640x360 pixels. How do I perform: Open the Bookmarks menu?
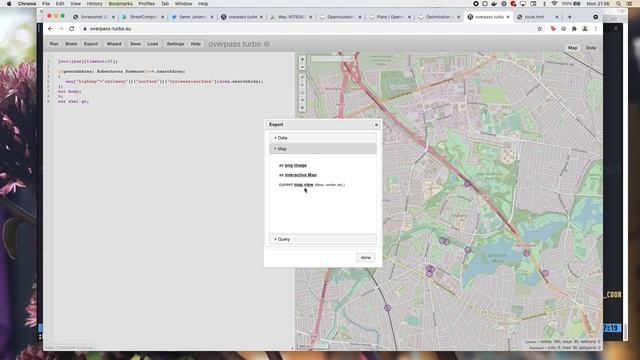click(x=120, y=4)
